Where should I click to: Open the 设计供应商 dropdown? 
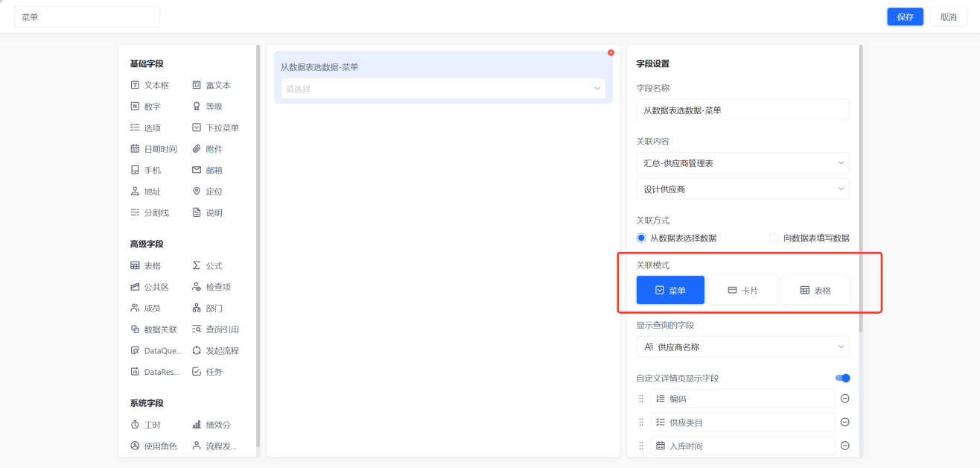[742, 189]
